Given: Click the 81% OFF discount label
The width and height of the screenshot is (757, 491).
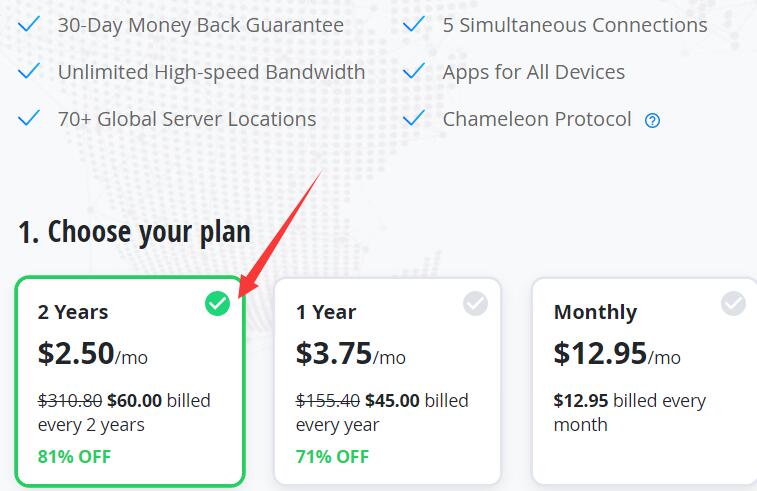Looking at the screenshot, I should tap(74, 457).
